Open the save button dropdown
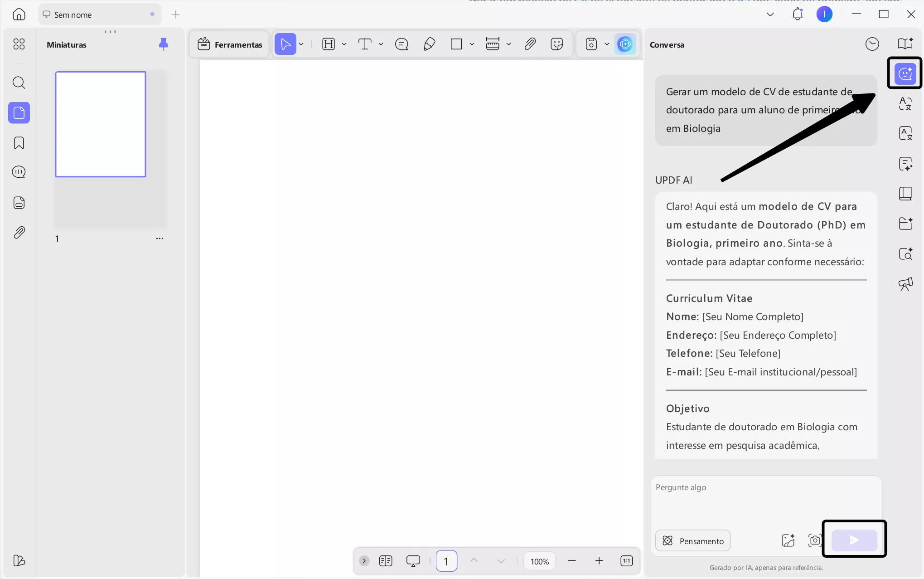 click(608, 44)
